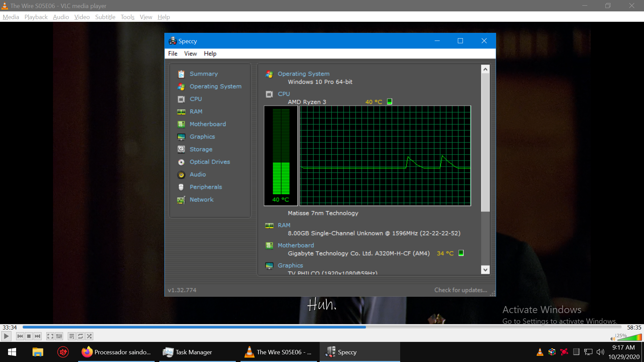The height and width of the screenshot is (362, 644).
Task: Click the RAM heading link in summary pane
Action: click(x=284, y=225)
